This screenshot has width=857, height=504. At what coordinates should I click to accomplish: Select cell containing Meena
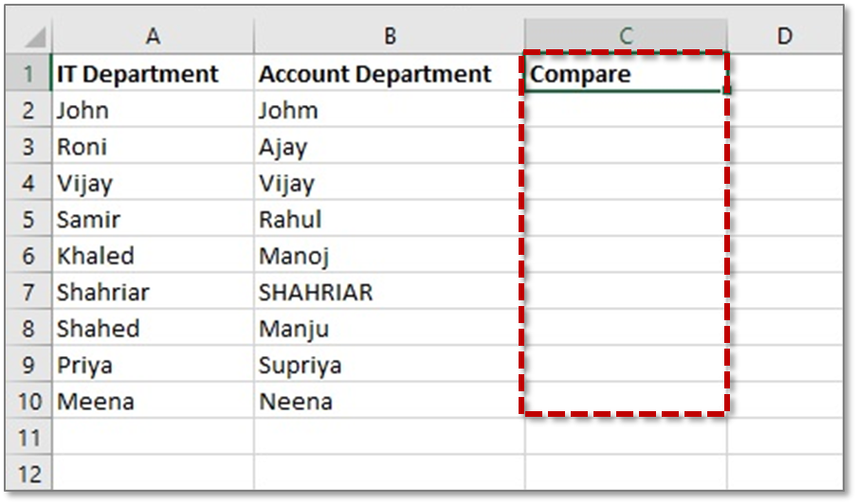pos(153,400)
